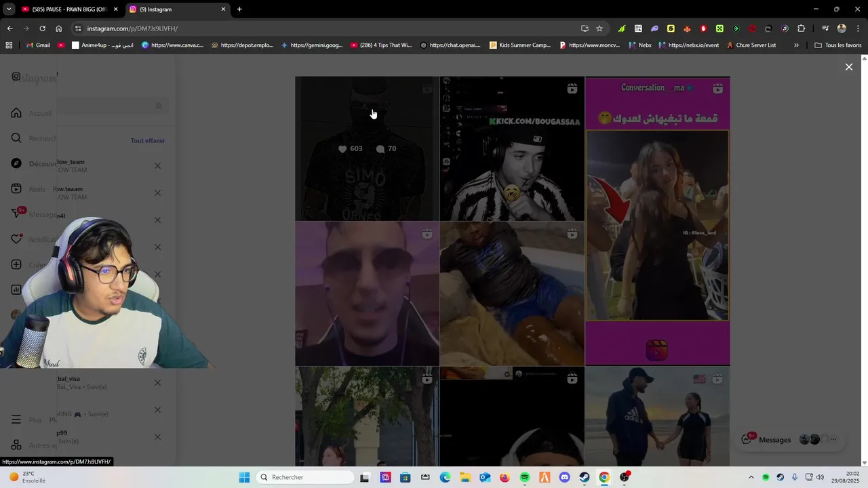
Task: Open the dashboard bar-chart icon in sidebar
Action: 16,290
